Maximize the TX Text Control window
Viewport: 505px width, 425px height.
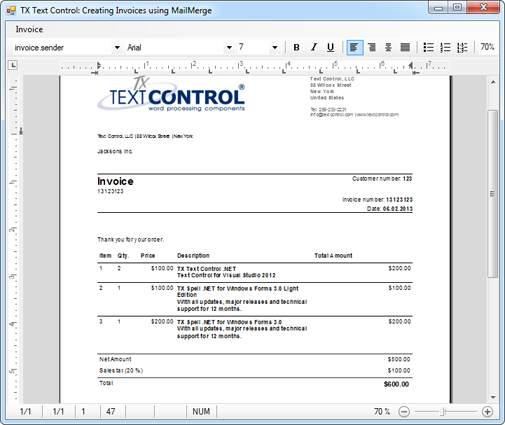pos(458,7)
